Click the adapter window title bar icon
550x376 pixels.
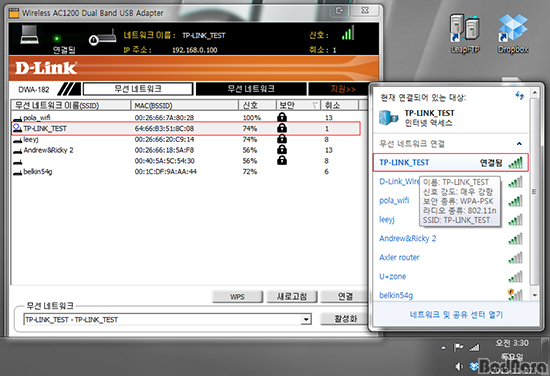point(14,13)
